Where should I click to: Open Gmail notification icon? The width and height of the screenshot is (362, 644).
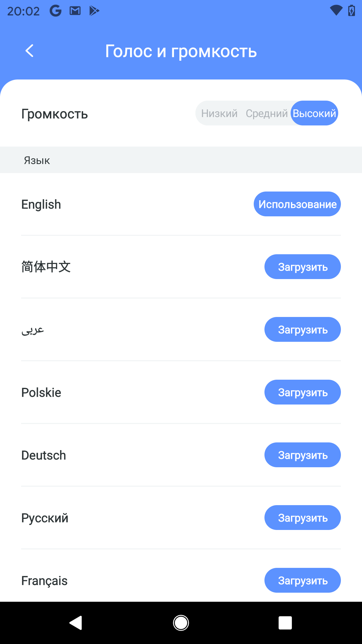(x=75, y=11)
